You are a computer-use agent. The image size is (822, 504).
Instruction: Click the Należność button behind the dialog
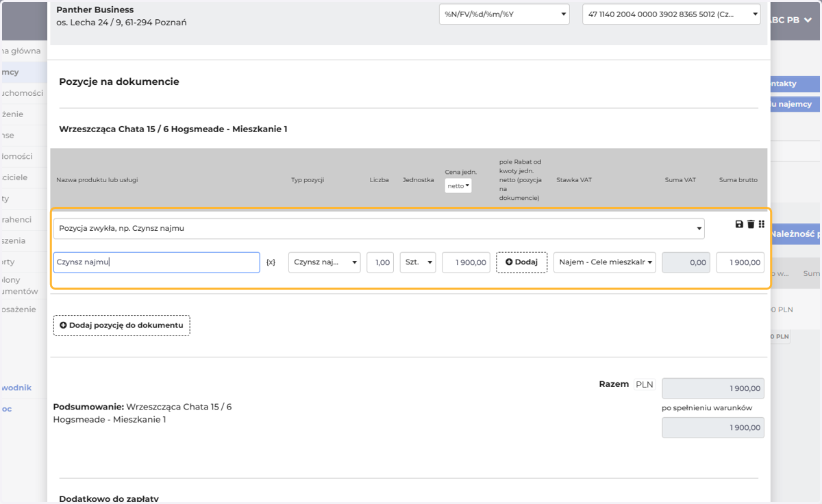(x=796, y=234)
